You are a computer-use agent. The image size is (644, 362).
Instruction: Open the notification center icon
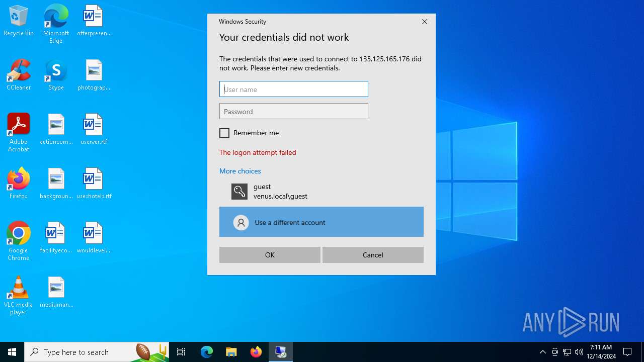point(627,352)
